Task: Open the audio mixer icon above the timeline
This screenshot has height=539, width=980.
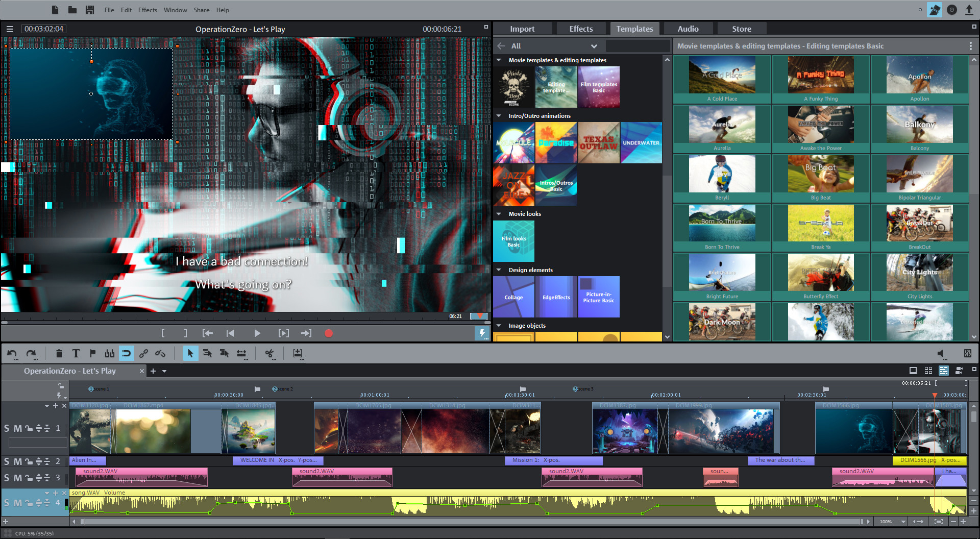Action: [967, 353]
